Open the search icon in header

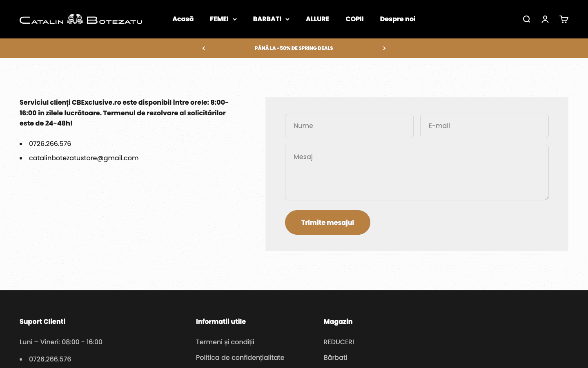click(526, 19)
